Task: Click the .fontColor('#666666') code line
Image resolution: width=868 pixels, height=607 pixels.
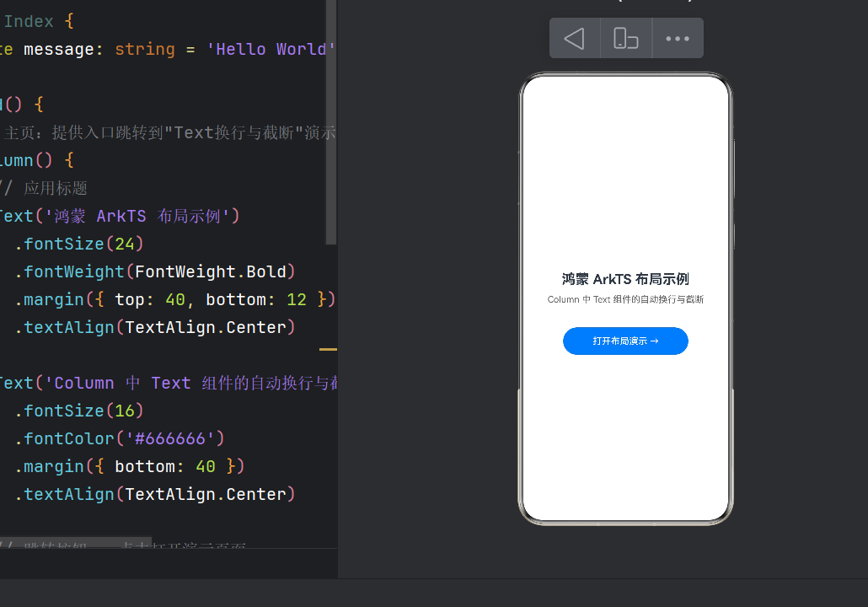Action: pos(120,438)
